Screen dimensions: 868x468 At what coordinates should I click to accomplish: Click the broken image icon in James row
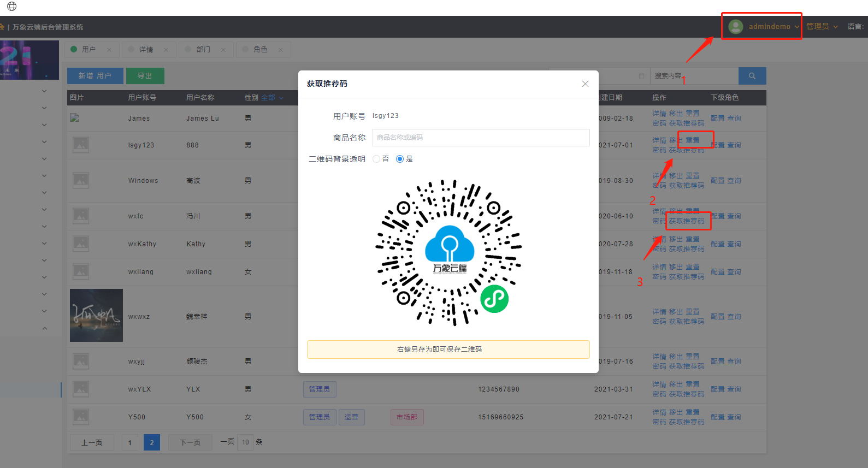(75, 117)
